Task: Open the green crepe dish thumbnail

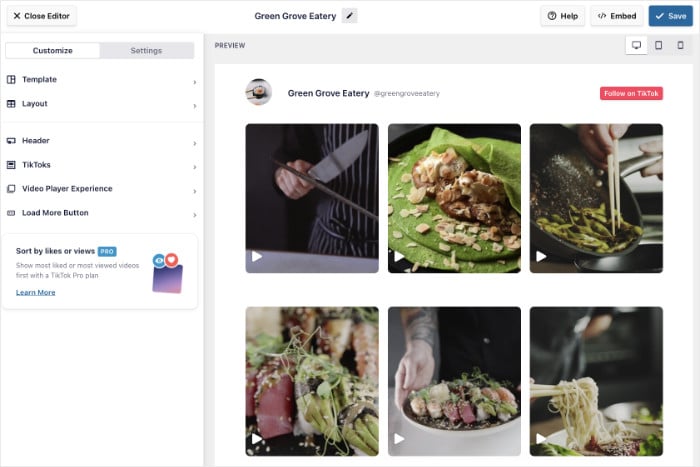Action: [x=454, y=198]
